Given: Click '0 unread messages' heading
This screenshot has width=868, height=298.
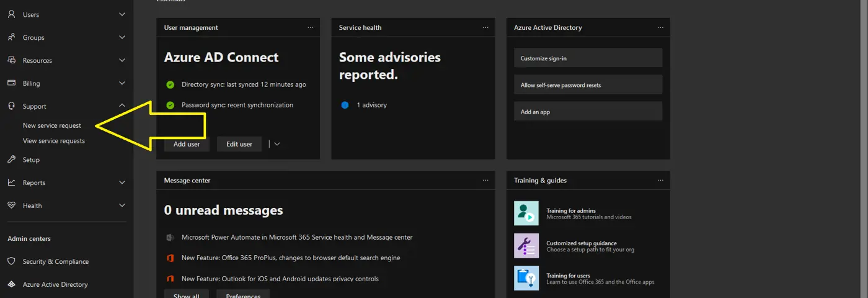Looking at the screenshot, I should 223,210.
